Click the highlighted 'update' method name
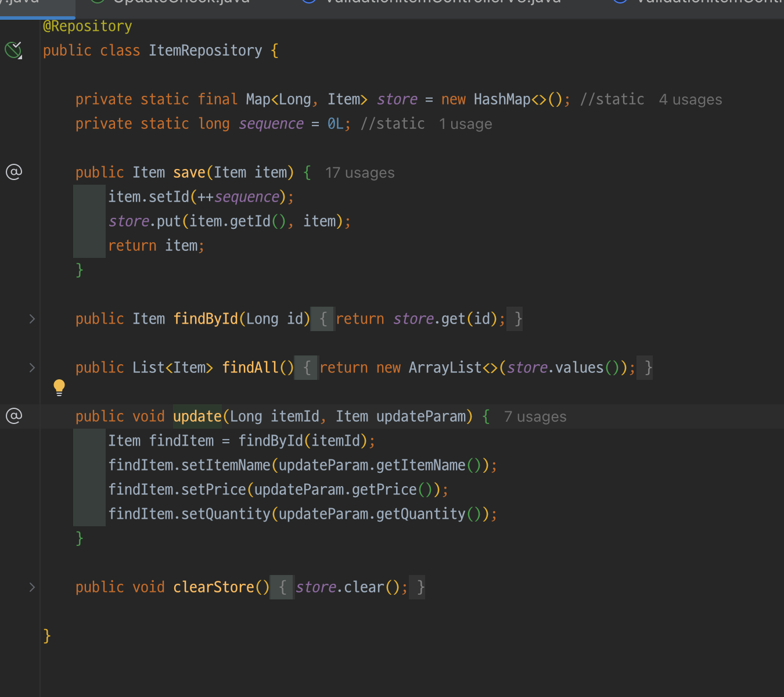This screenshot has width=784, height=697. [x=197, y=416]
